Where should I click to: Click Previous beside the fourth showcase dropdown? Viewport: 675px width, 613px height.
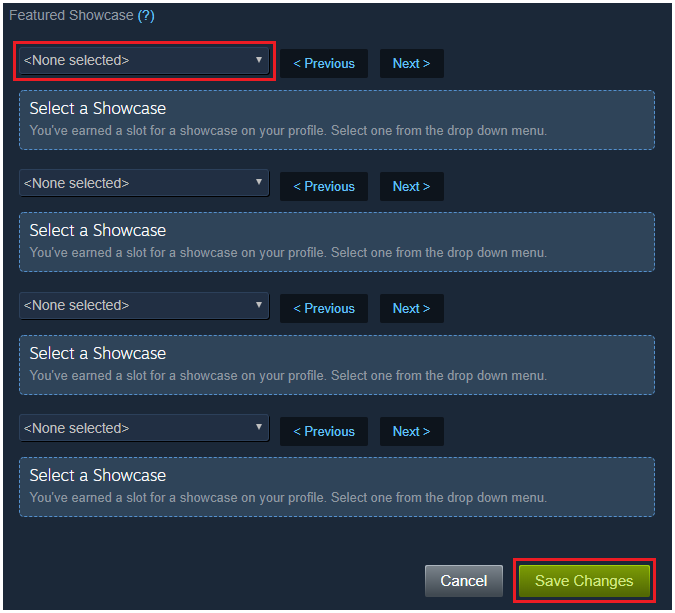(324, 431)
